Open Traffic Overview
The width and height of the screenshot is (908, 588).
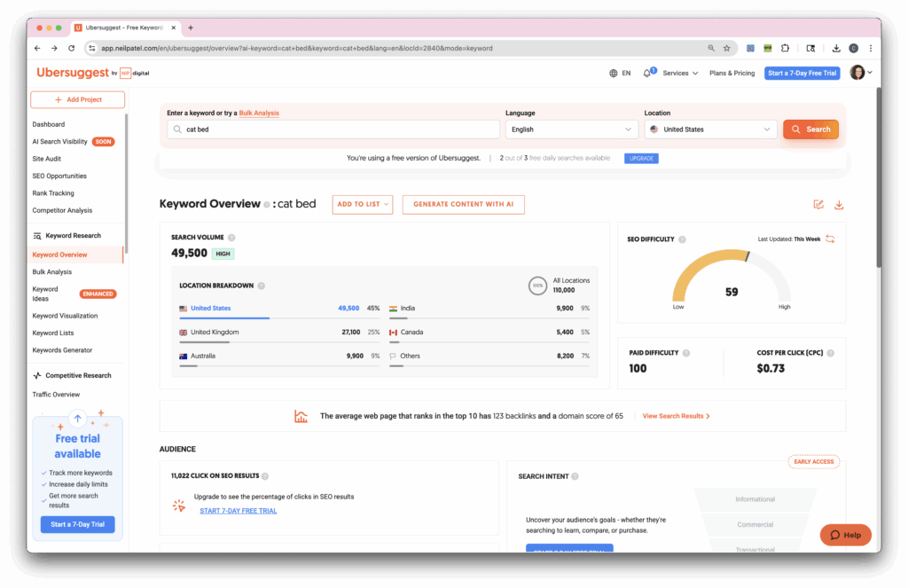(56, 395)
